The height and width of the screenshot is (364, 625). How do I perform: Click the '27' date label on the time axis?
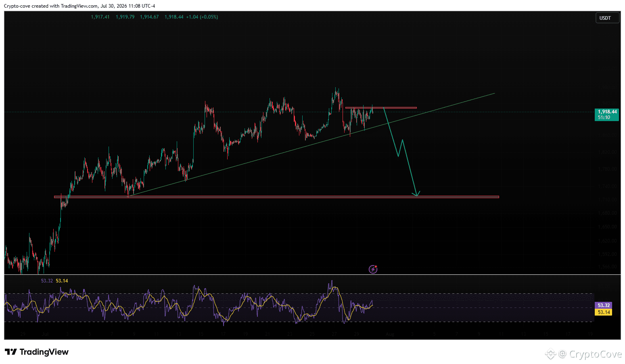point(334,334)
